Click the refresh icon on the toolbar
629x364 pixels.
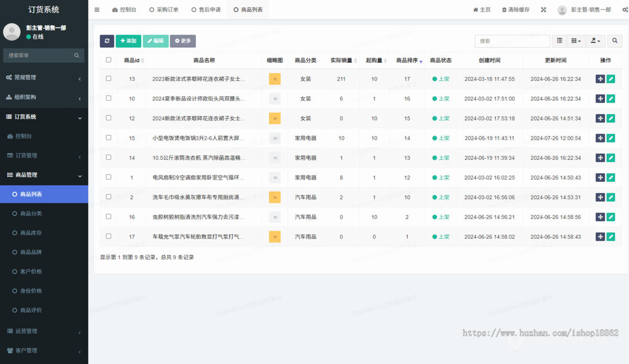tap(107, 41)
